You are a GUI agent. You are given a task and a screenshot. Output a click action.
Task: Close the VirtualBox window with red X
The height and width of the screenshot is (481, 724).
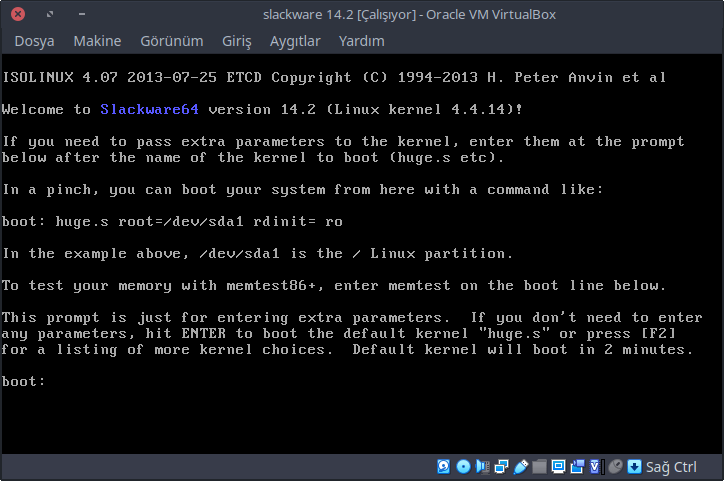click(18, 14)
